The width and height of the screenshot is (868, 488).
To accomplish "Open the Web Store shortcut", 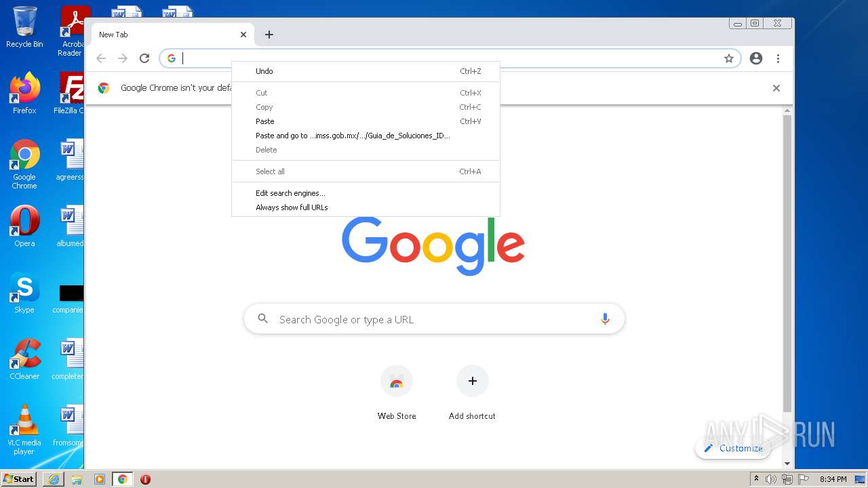I will pyautogui.click(x=397, y=392).
